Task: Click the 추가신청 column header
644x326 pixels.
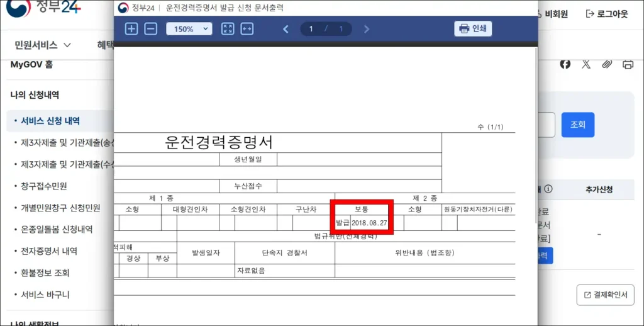Action: click(x=599, y=189)
